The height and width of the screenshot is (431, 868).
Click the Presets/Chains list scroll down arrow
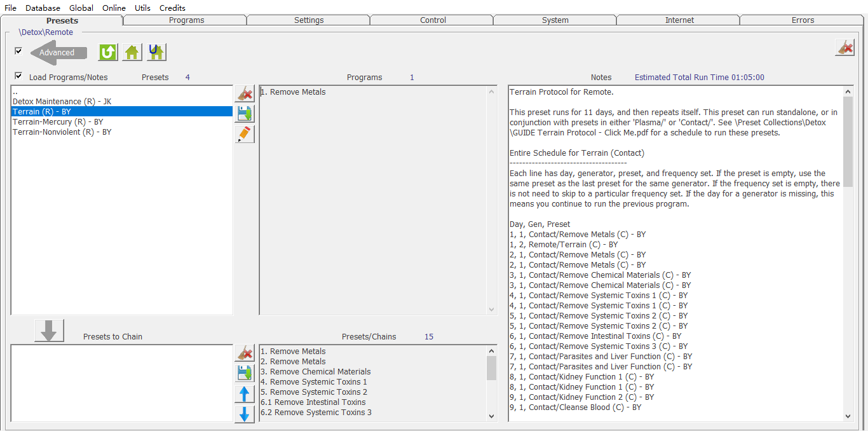pos(491,416)
